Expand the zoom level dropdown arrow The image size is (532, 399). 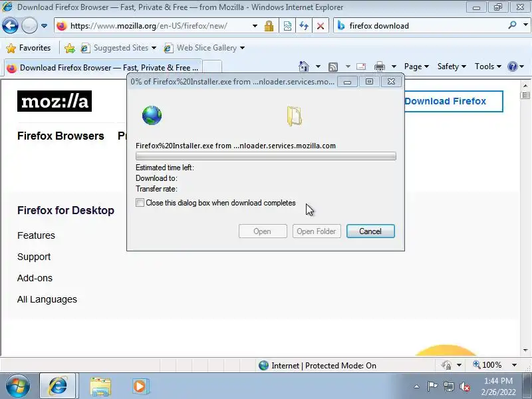(514, 365)
